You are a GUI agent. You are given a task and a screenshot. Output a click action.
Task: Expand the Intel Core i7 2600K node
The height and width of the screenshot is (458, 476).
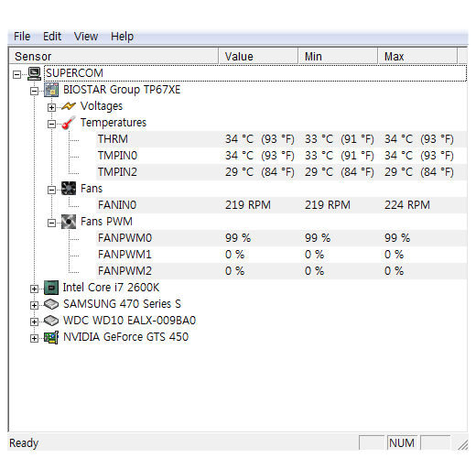[x=34, y=289]
